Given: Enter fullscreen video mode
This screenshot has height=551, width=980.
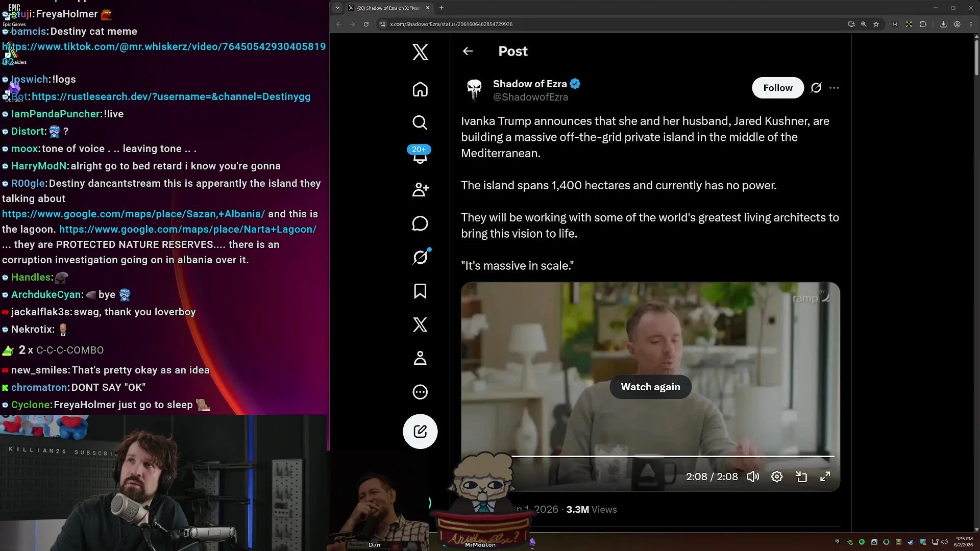Looking at the screenshot, I should [825, 477].
